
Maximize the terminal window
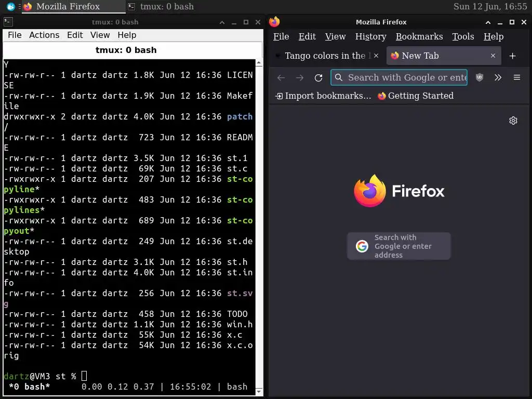coord(246,22)
